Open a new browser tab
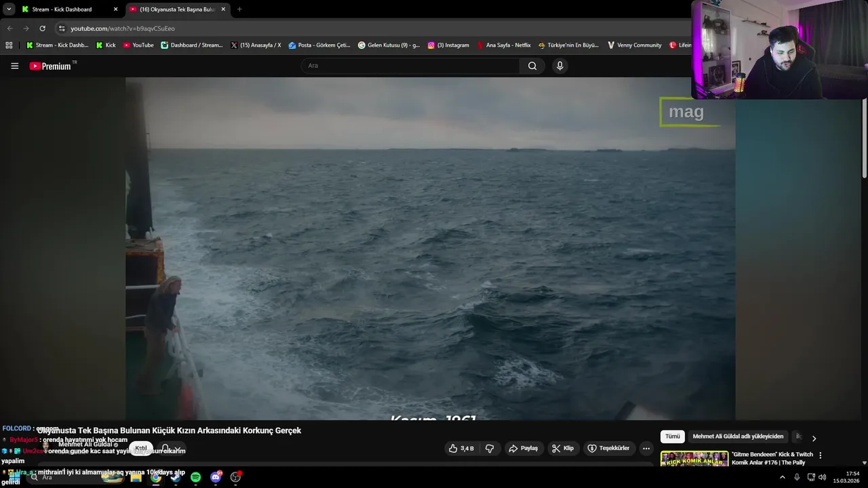 pos(239,9)
